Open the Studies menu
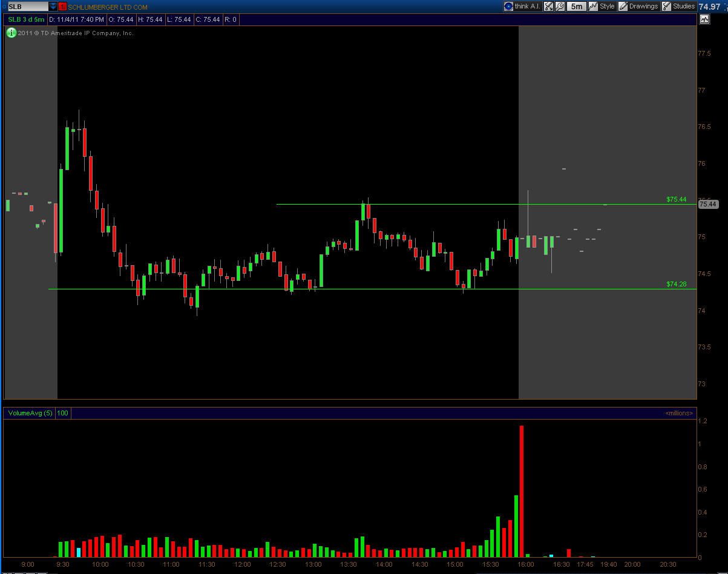Image resolution: width=728 pixels, height=574 pixels. [x=678, y=6]
